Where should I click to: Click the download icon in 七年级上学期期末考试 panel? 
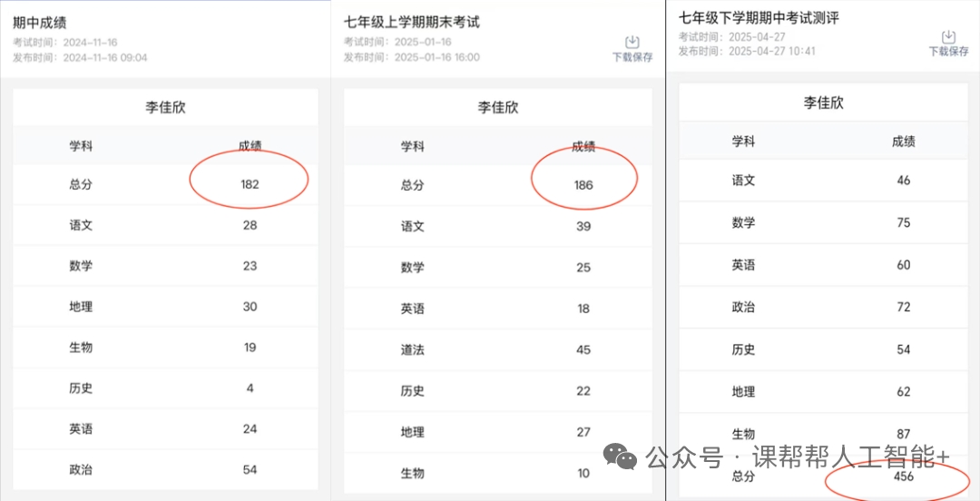pos(632,42)
